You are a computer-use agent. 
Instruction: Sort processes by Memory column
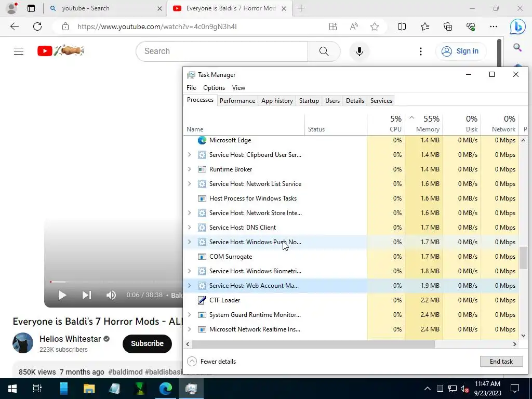424,124
